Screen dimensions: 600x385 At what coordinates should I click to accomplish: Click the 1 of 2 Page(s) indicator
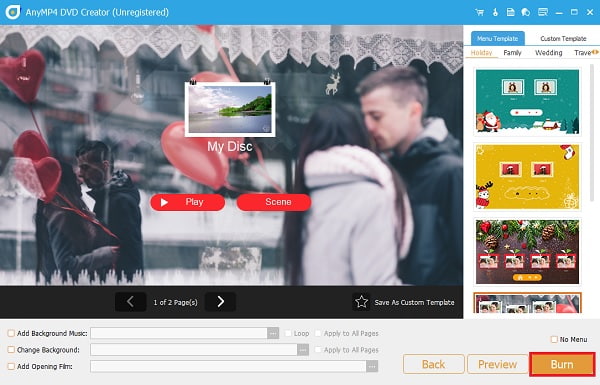point(176,302)
